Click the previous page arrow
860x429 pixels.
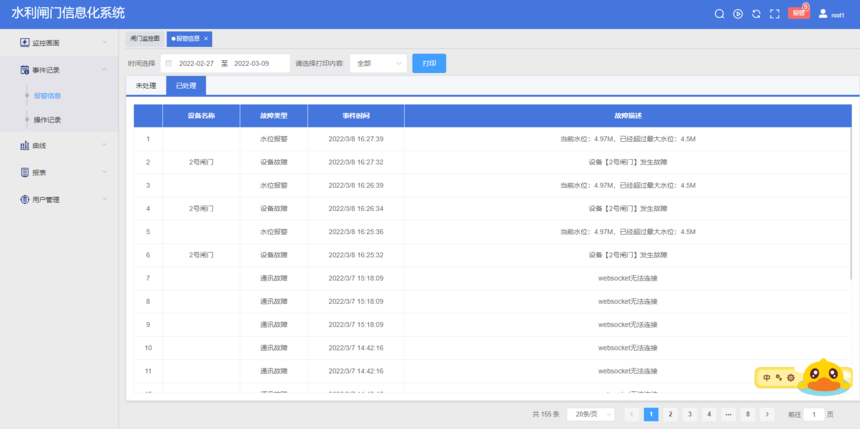pyautogui.click(x=632, y=414)
